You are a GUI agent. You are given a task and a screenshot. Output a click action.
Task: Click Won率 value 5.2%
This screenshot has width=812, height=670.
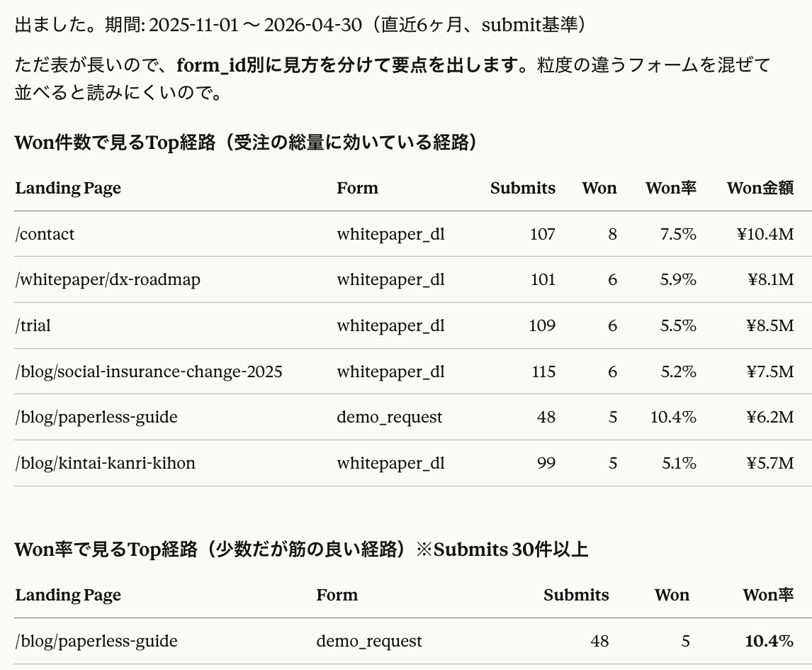pos(678,372)
